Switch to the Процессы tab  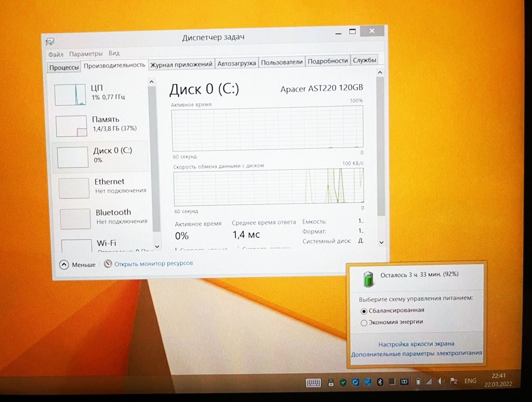(x=64, y=67)
